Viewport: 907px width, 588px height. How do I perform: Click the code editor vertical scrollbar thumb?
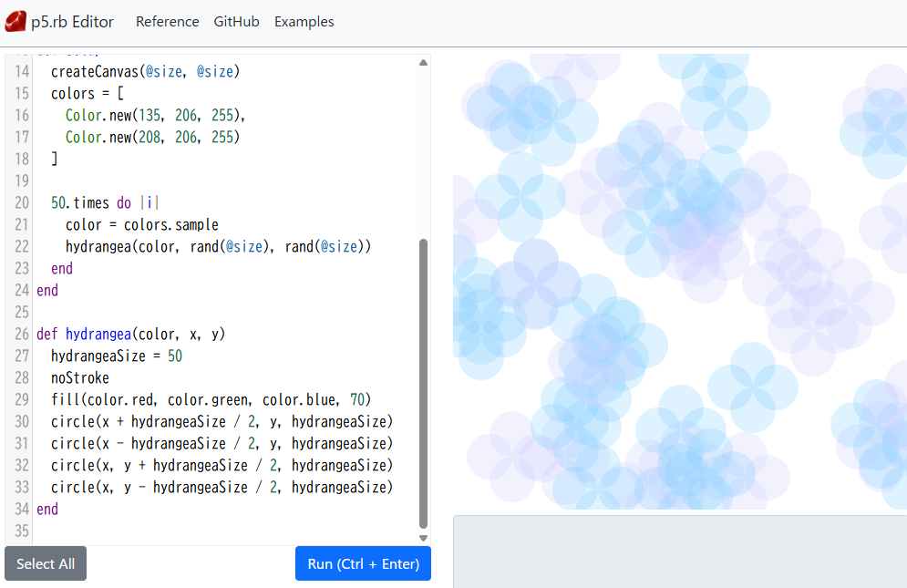point(424,384)
